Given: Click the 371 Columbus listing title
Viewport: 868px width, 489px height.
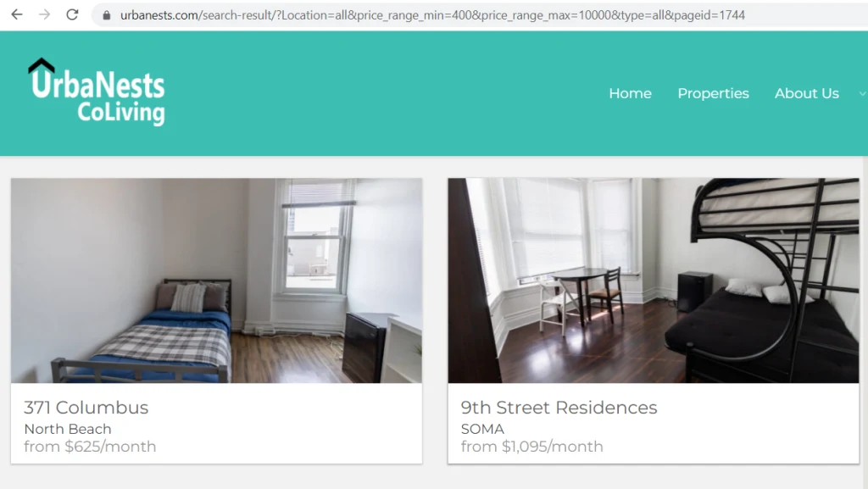Looking at the screenshot, I should pos(86,408).
